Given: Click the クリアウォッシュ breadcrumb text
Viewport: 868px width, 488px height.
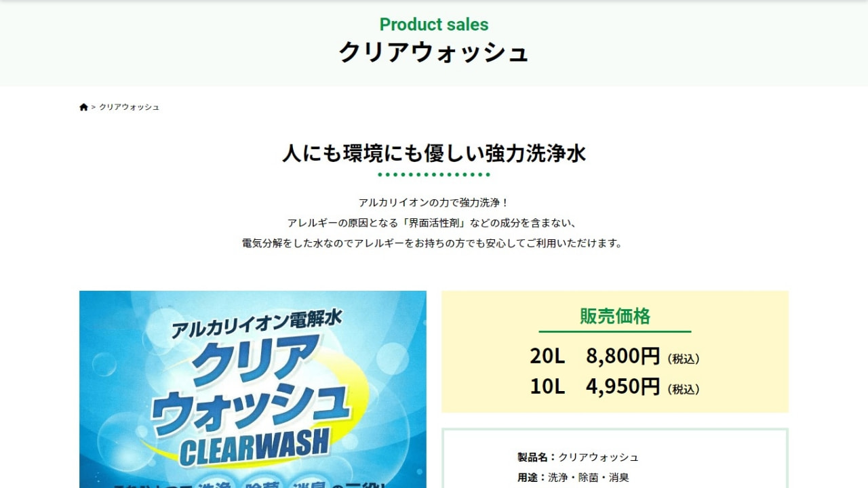Looking at the screenshot, I should 130,107.
